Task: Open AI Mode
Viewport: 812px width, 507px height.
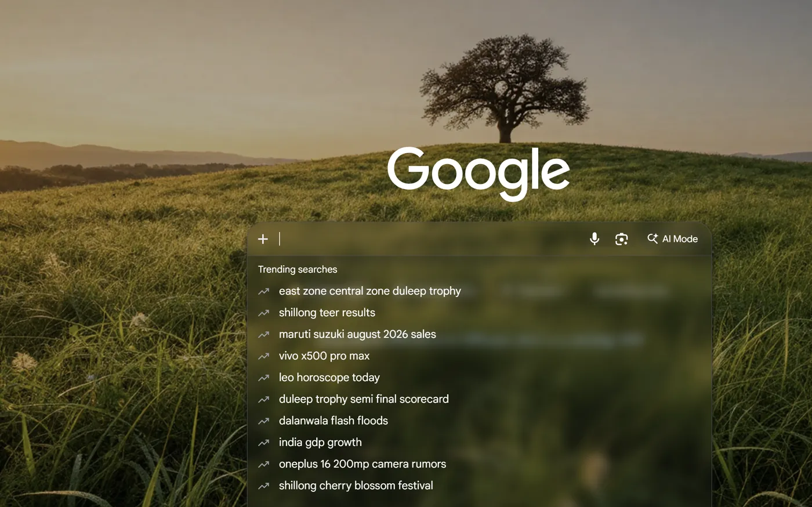Action: click(672, 239)
